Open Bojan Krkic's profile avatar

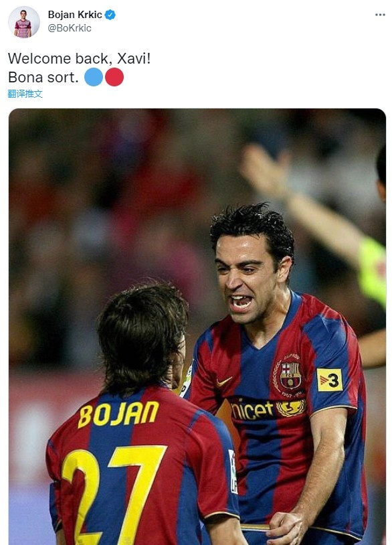pyautogui.click(x=23, y=22)
